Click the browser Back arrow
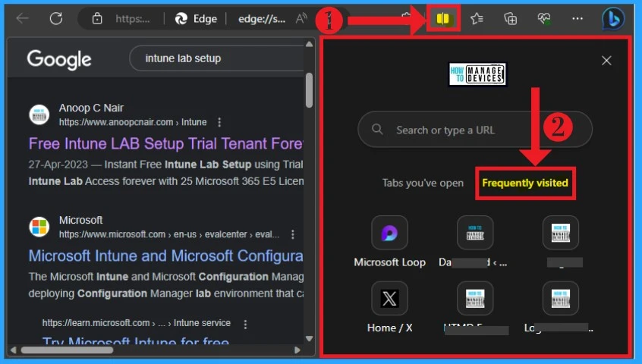The image size is (642, 364). [23, 18]
